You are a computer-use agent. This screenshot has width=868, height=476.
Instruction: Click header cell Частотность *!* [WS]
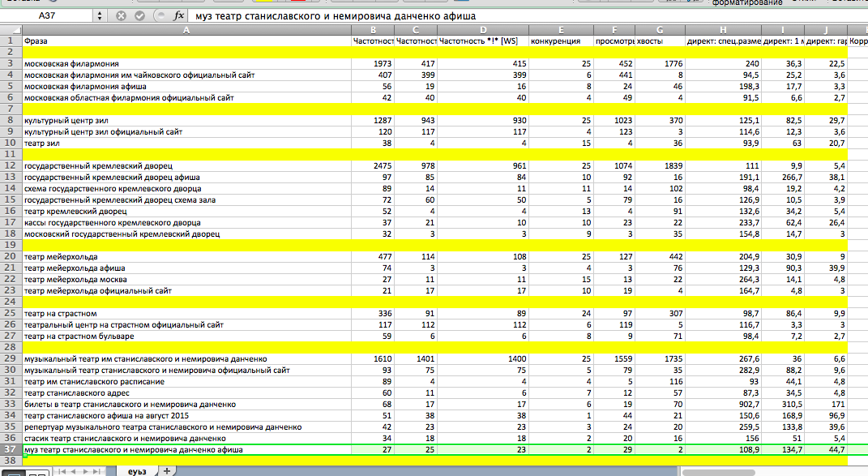point(483,41)
